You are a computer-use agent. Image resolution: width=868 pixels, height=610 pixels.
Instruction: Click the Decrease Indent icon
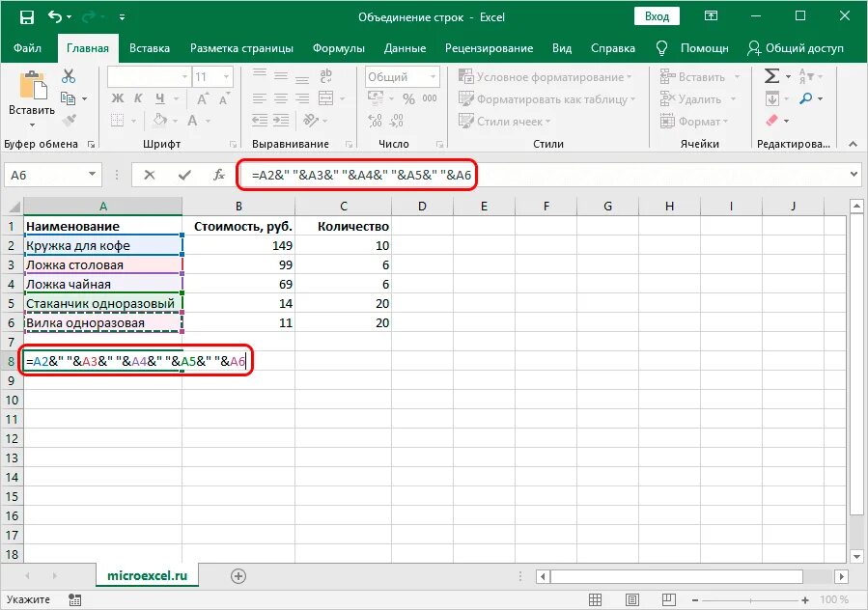[259, 120]
